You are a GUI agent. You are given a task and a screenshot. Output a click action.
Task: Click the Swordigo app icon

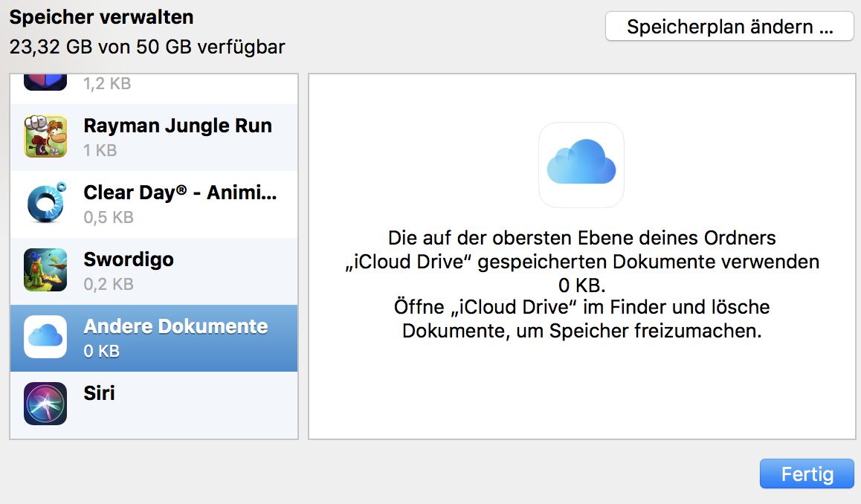click(45, 270)
